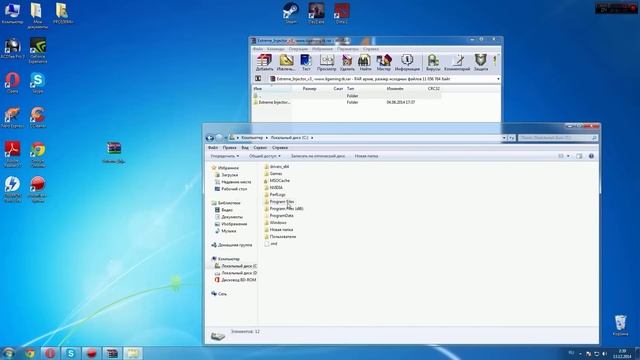Select the ProgramData folder
This screenshot has height=360, width=640.
coord(279,216)
